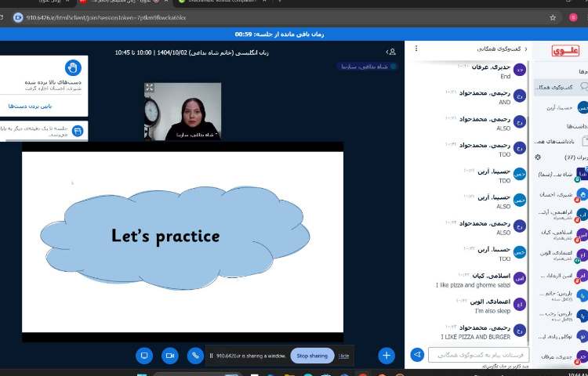Toggle the webcam camera button
Viewport: 588px width, 376px height.
click(169, 356)
